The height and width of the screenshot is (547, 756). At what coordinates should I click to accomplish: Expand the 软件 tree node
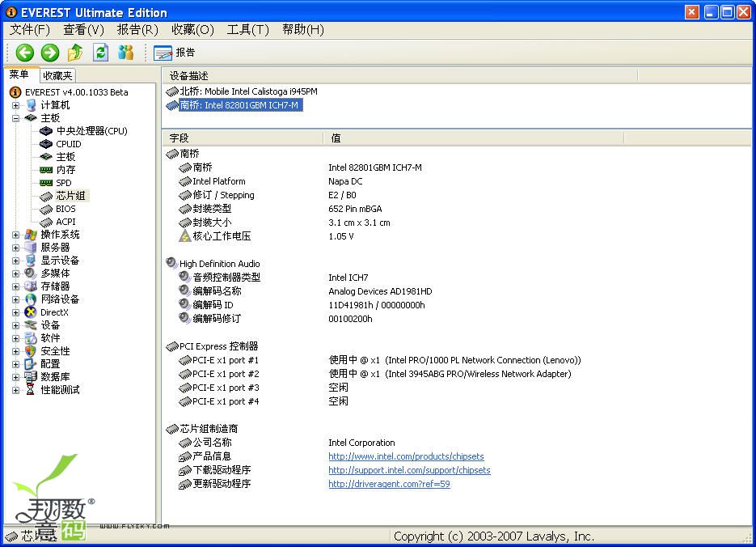click(x=16, y=338)
